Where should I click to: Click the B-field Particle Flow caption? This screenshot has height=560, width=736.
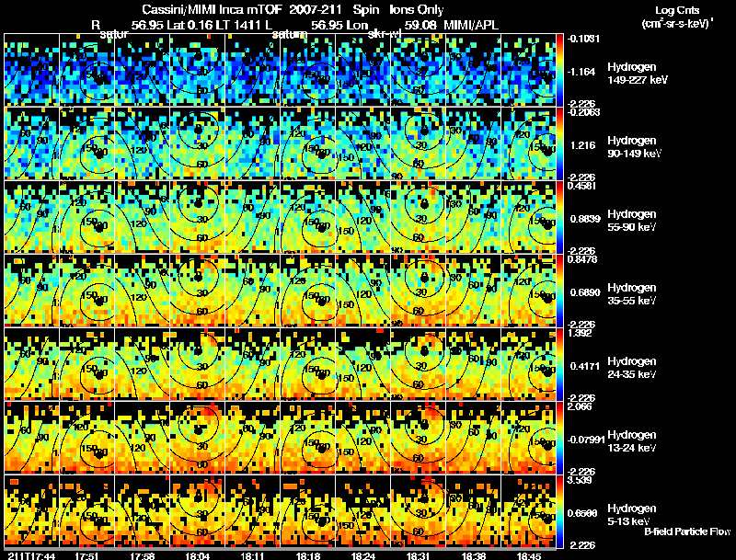click(x=687, y=531)
